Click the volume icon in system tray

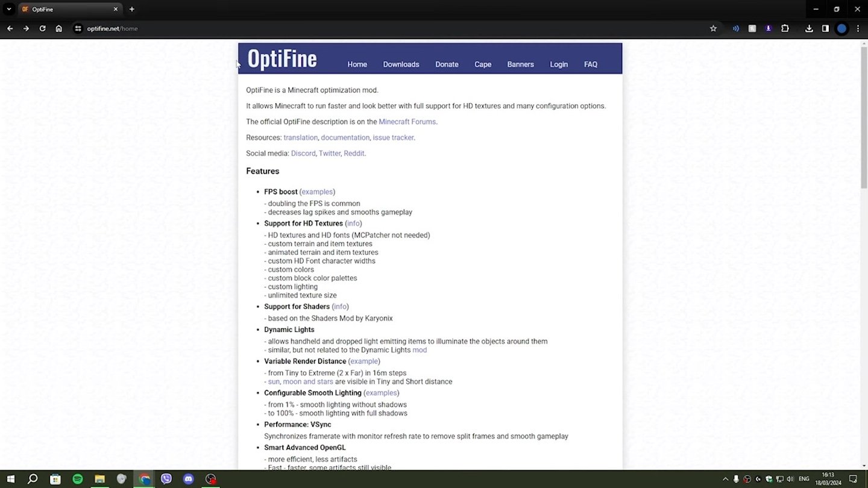(x=790, y=479)
